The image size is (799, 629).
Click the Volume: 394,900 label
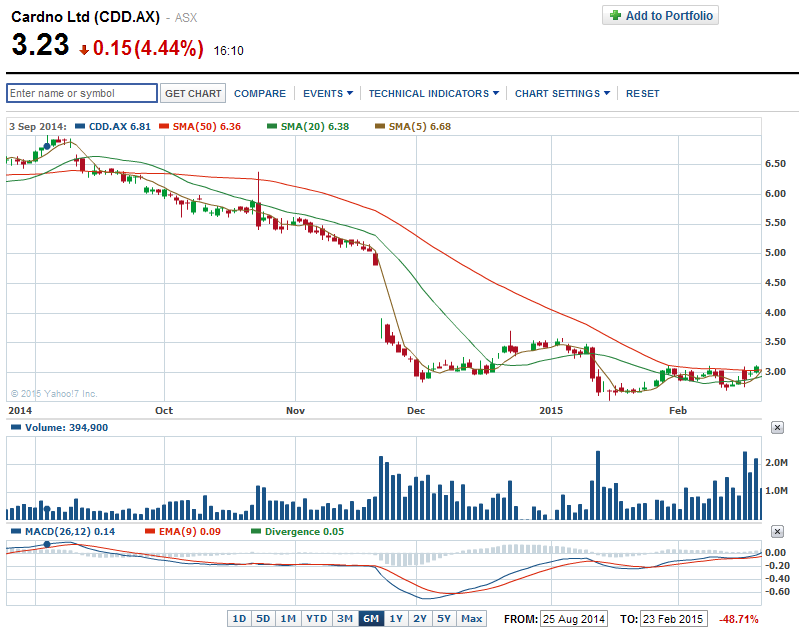tap(66, 427)
